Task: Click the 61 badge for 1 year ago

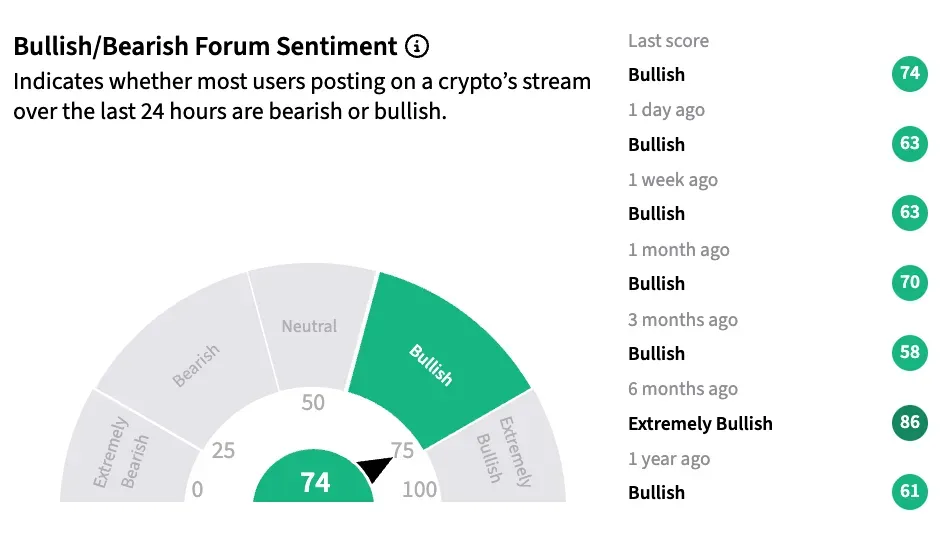Action: click(x=910, y=491)
